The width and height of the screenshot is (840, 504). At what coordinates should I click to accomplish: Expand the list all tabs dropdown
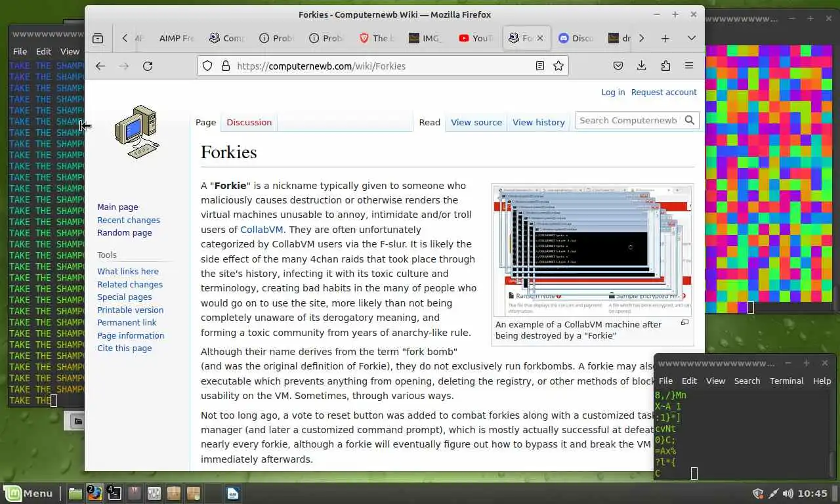tap(691, 38)
